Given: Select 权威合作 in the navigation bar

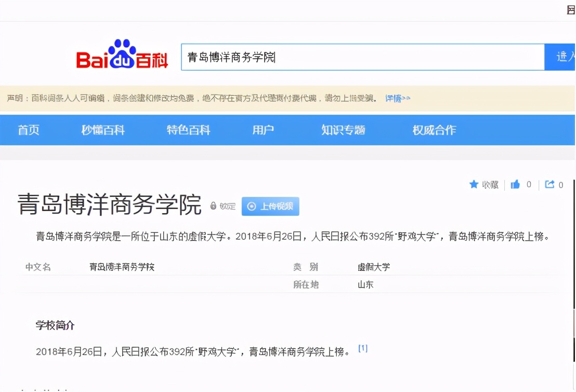Looking at the screenshot, I should 434,130.
